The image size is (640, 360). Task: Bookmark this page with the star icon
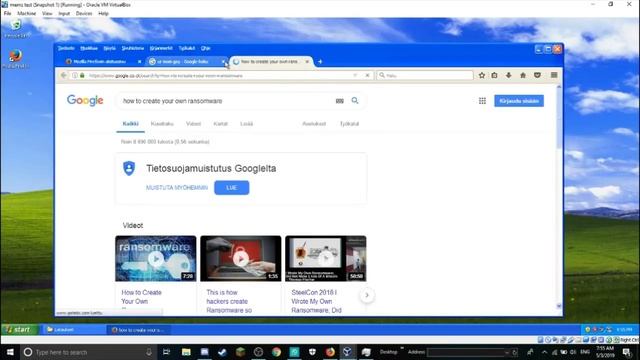click(x=482, y=76)
